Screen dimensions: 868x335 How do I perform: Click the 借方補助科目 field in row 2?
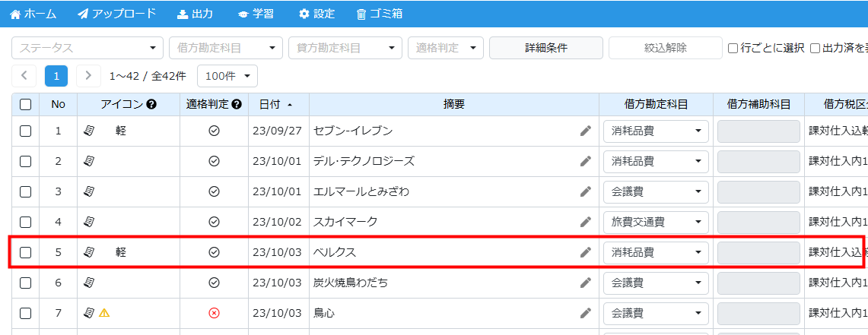[x=758, y=161]
